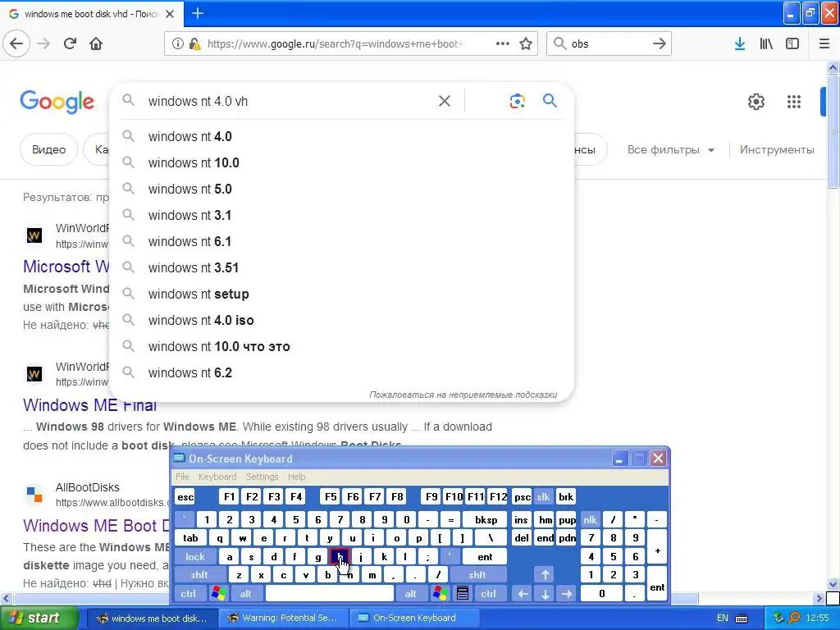Open the Firefox hamburger menu

(824, 44)
